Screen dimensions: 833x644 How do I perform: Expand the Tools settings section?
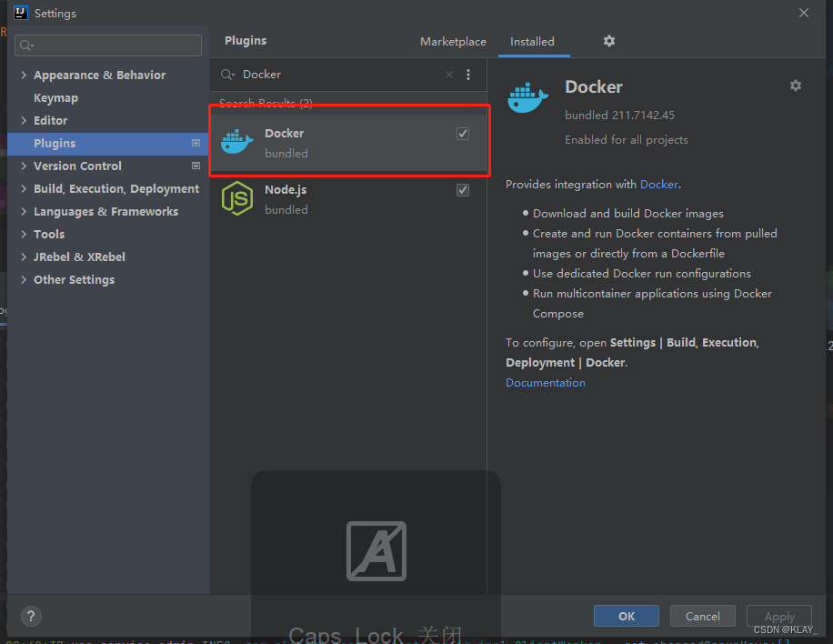click(24, 235)
